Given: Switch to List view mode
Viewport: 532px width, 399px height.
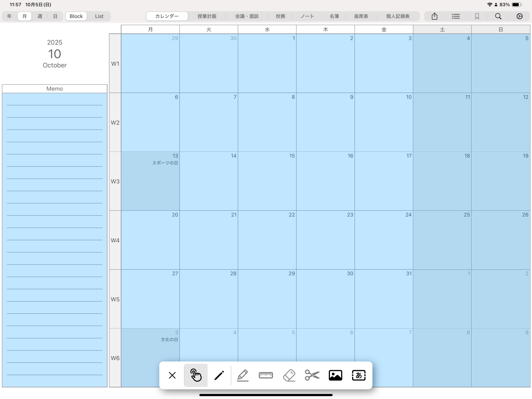Looking at the screenshot, I should tap(99, 16).
